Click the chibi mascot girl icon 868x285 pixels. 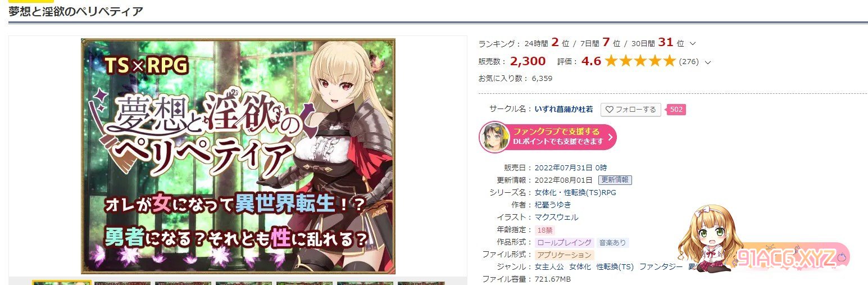tap(707, 238)
